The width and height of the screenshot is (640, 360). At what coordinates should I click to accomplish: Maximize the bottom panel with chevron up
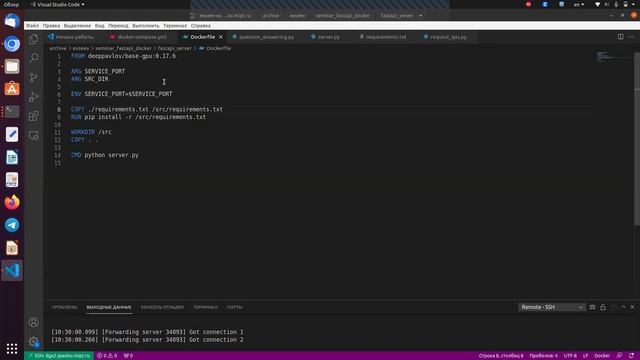(x=623, y=307)
